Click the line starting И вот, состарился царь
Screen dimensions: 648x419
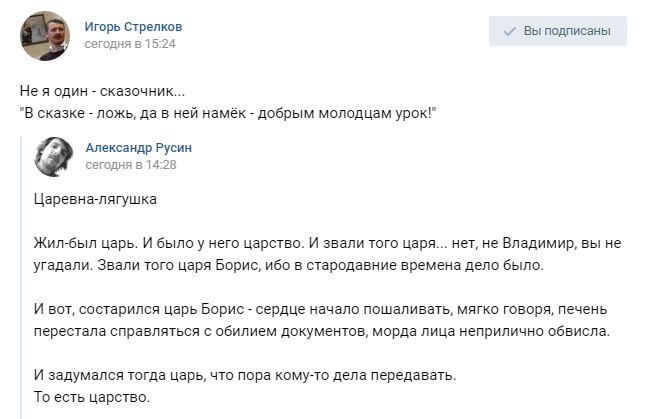tap(321, 309)
